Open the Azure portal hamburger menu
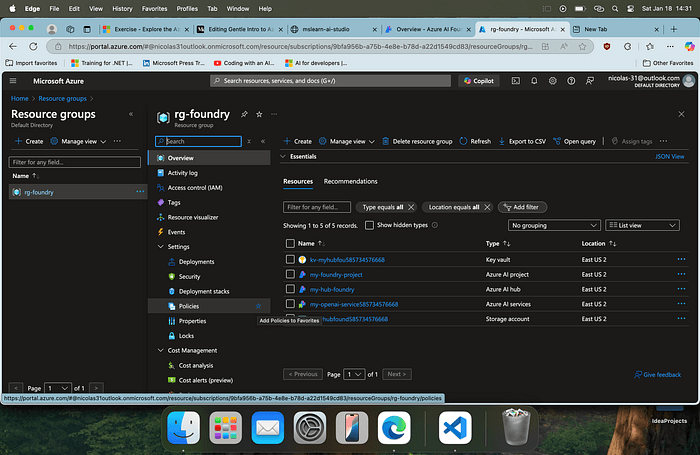700x455 pixels. click(x=13, y=81)
